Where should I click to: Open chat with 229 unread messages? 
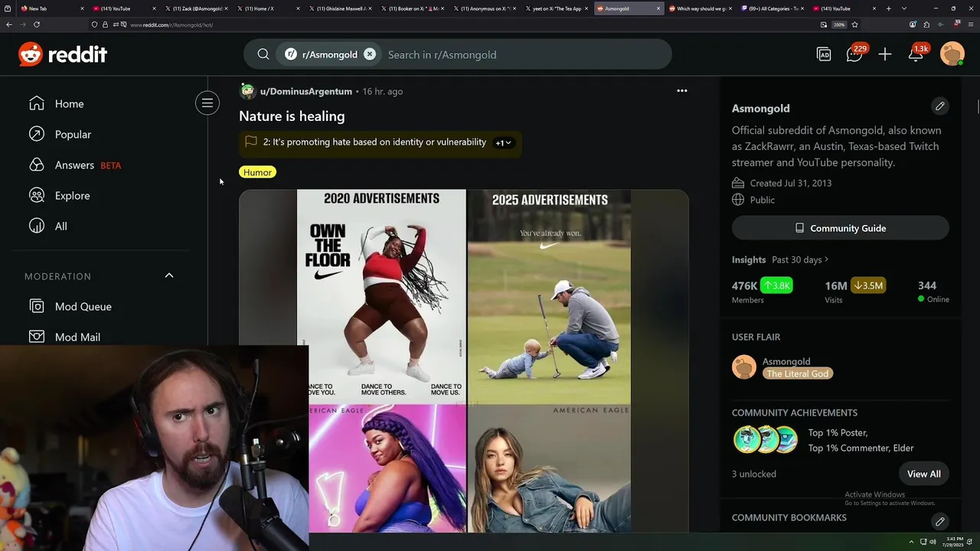tap(854, 54)
